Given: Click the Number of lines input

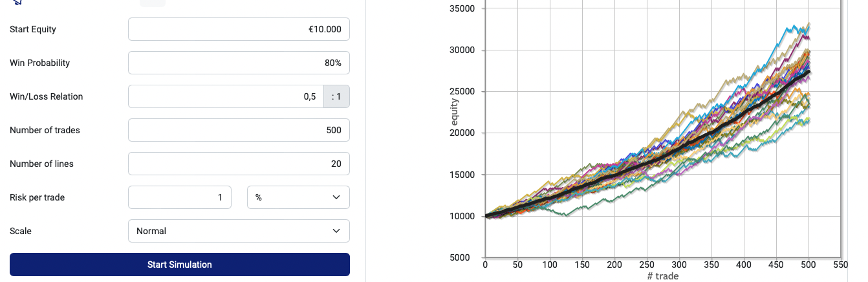Looking at the screenshot, I should pos(239,164).
